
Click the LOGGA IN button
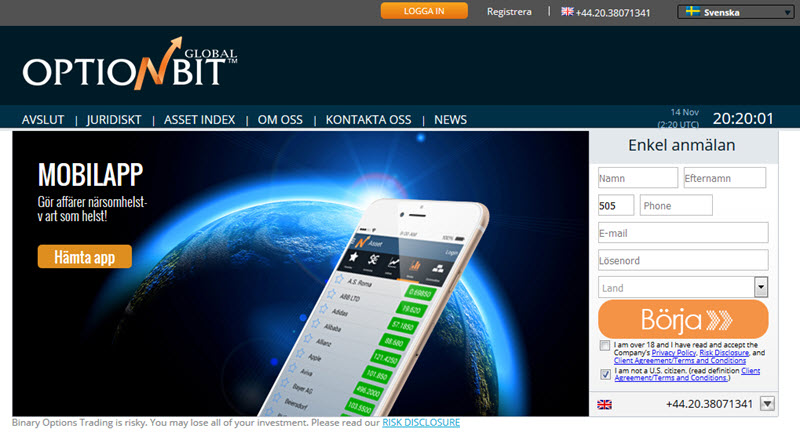[x=424, y=11]
